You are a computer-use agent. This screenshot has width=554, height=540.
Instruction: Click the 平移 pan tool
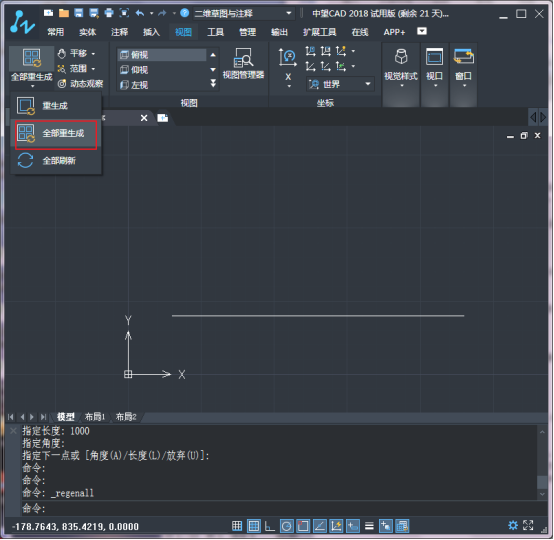click(73, 53)
